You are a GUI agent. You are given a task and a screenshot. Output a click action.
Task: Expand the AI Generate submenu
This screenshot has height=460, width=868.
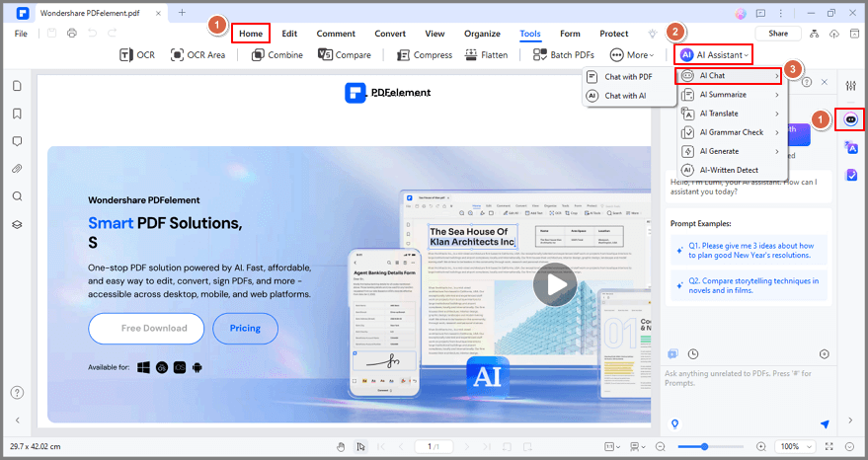click(730, 151)
